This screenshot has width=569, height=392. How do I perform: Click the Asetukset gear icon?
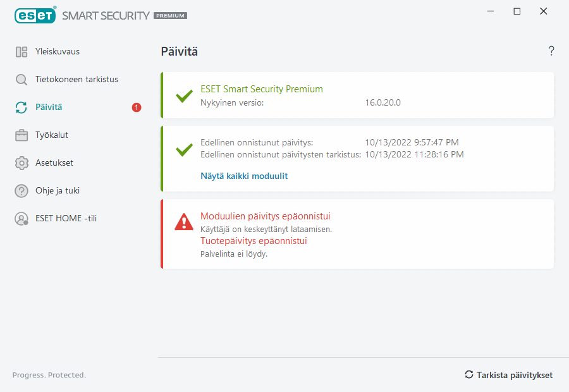tap(21, 163)
